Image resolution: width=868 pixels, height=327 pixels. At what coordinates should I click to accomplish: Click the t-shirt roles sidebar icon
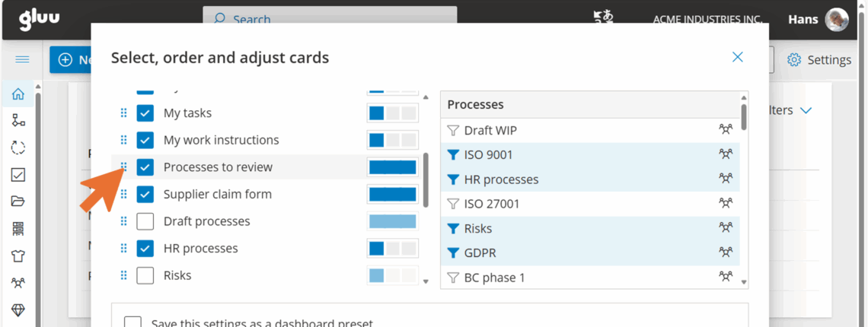pos(18,256)
